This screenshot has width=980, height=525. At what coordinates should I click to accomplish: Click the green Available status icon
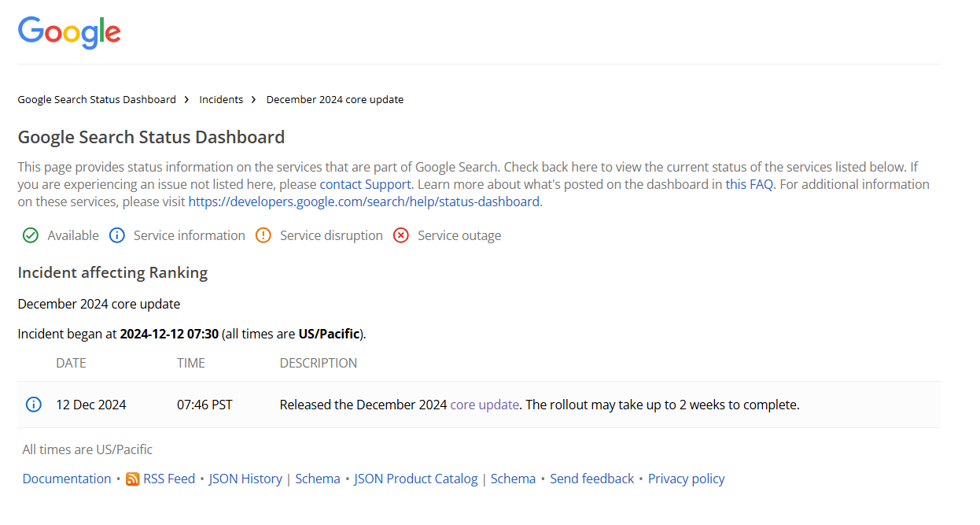pyautogui.click(x=31, y=235)
